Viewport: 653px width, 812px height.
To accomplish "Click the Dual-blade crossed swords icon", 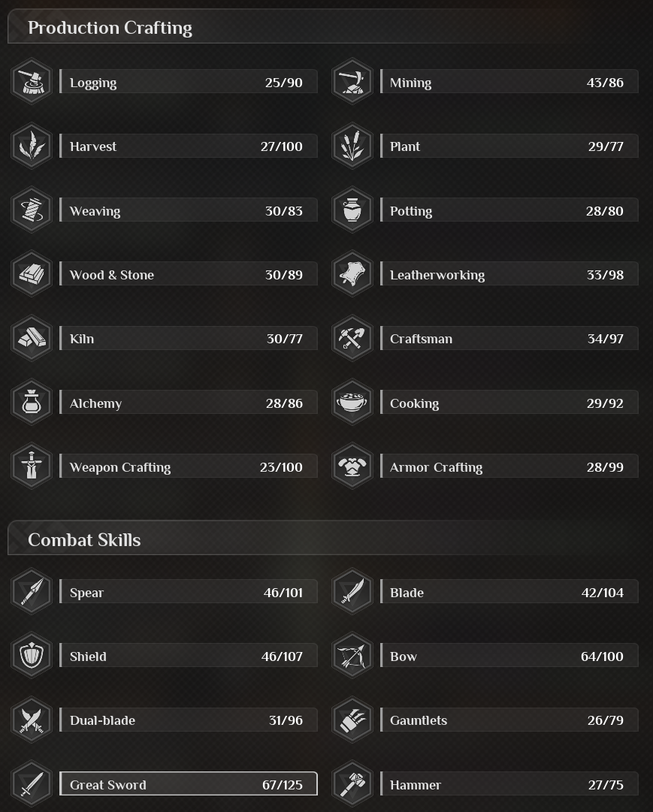I will [x=32, y=720].
